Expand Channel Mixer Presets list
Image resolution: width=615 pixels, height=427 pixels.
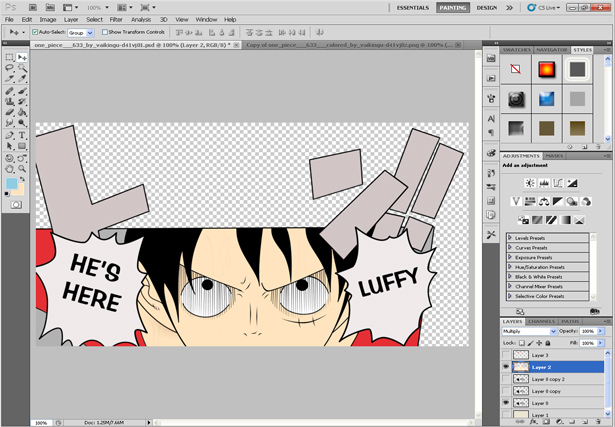click(x=510, y=286)
